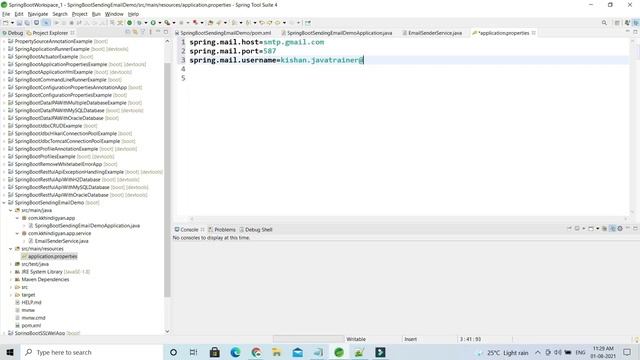Expand the Maven Dependencies node
This screenshot has width=640, height=360.
(x=11, y=280)
